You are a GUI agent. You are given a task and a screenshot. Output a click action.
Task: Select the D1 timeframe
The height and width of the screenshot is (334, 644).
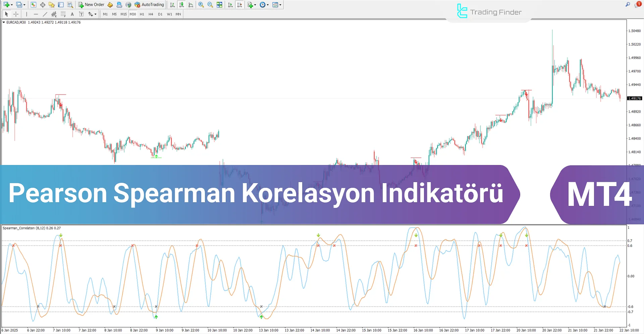[160, 14]
